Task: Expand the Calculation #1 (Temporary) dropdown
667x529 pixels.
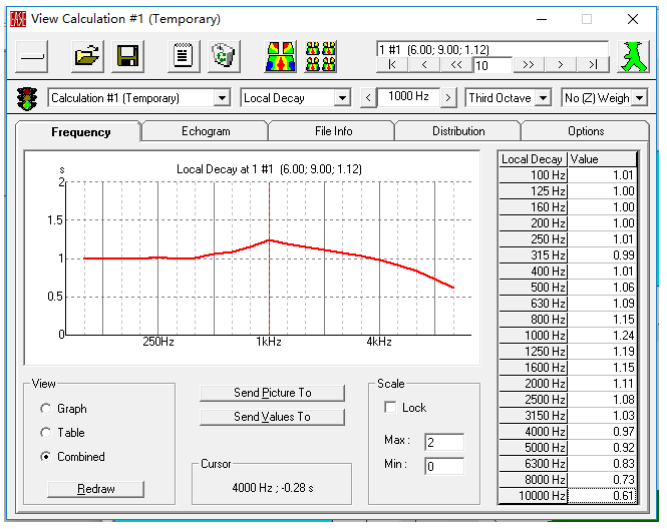Action: point(222,98)
